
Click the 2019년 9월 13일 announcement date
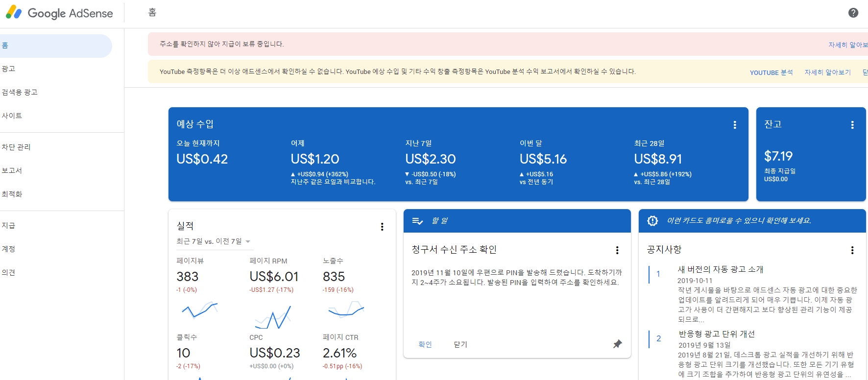pos(704,345)
